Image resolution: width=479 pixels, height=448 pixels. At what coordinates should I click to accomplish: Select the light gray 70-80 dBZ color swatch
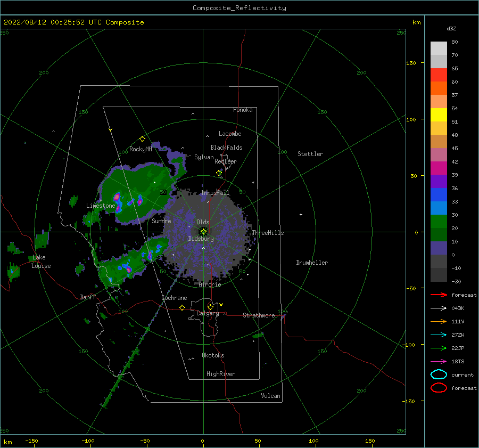pos(439,48)
